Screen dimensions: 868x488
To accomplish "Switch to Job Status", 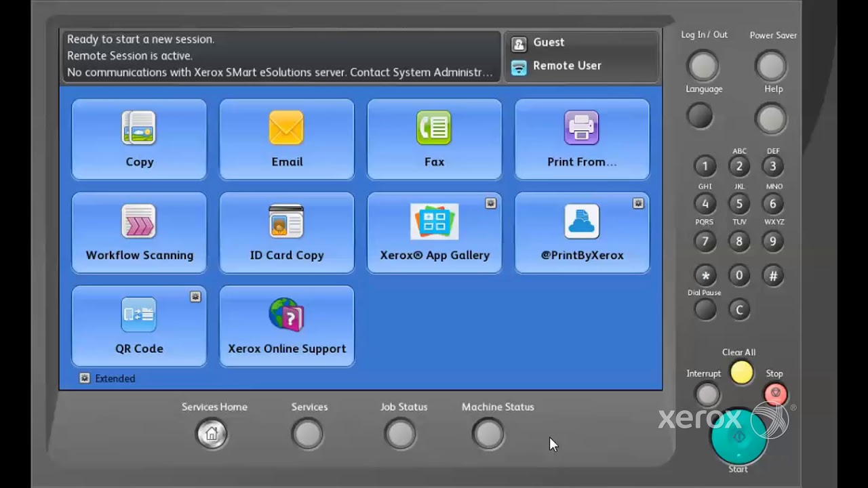I will pos(400,433).
